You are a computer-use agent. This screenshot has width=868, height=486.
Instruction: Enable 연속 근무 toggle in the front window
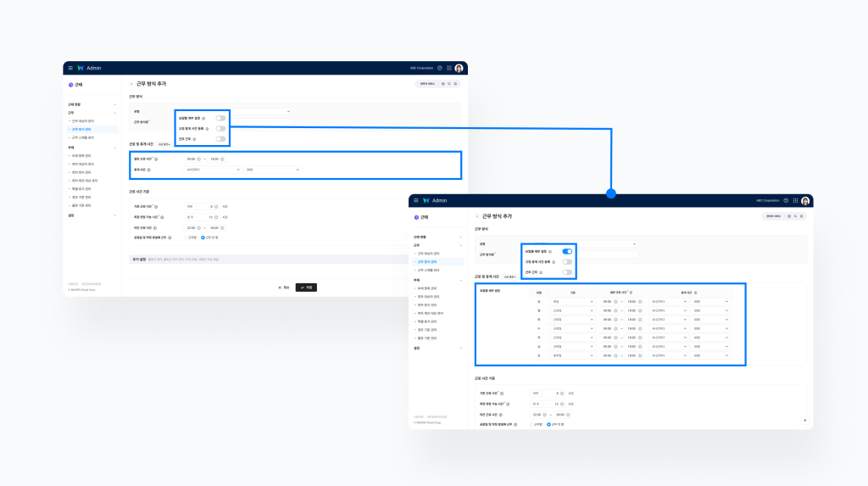click(x=567, y=271)
